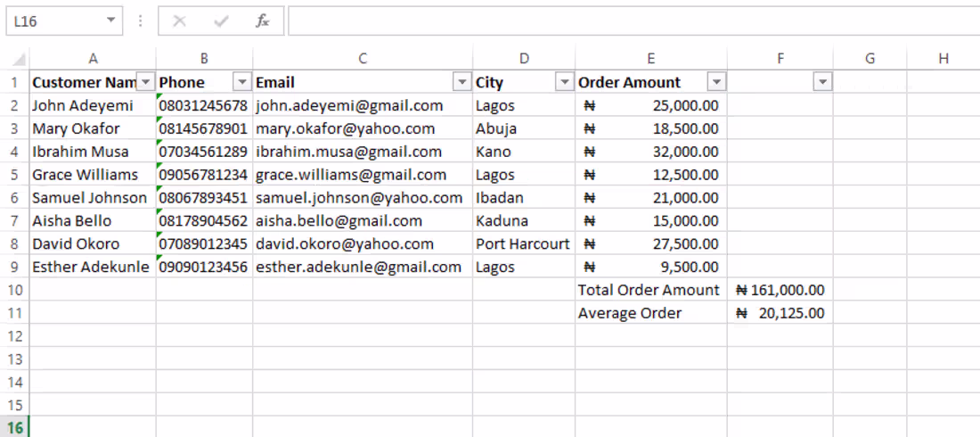
Task: Click the cell 'Samuel Johnson'
Action: 94,198
